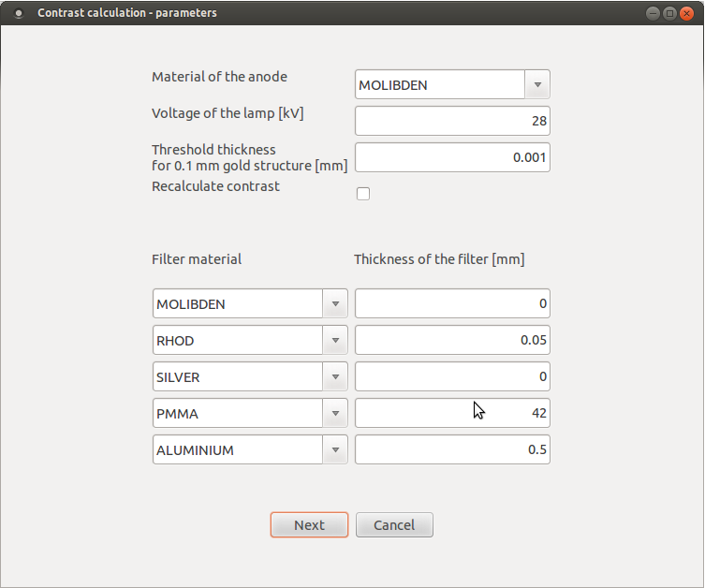Click the application icon in title bar
This screenshot has width=705, height=588.
18,13
